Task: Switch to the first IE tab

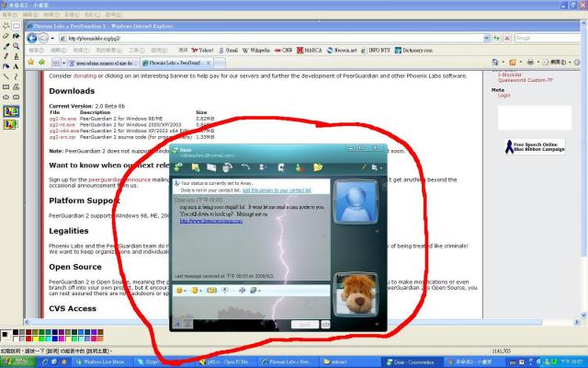Action: 103,63
